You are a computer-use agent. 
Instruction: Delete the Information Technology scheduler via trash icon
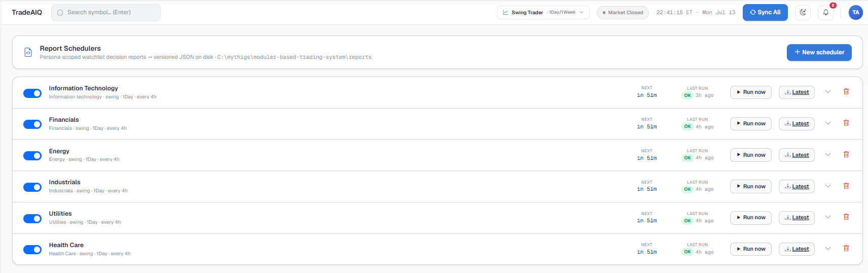point(846,92)
